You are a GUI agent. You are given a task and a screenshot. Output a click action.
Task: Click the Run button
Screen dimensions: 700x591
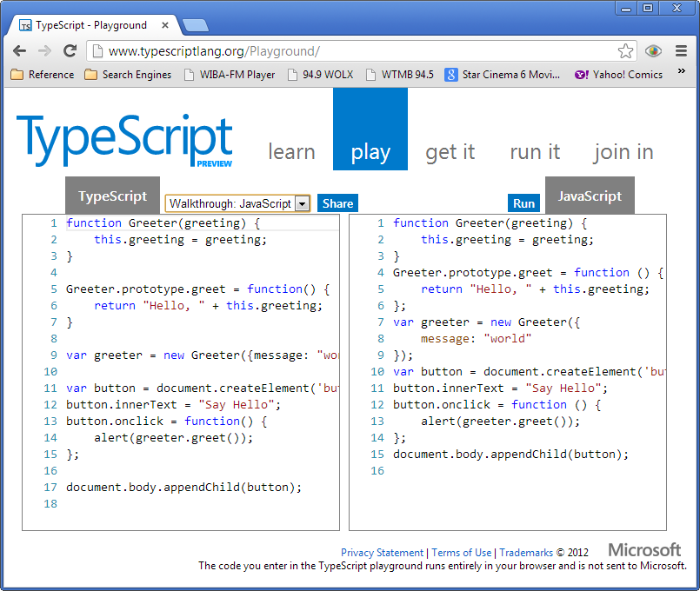[x=523, y=203]
